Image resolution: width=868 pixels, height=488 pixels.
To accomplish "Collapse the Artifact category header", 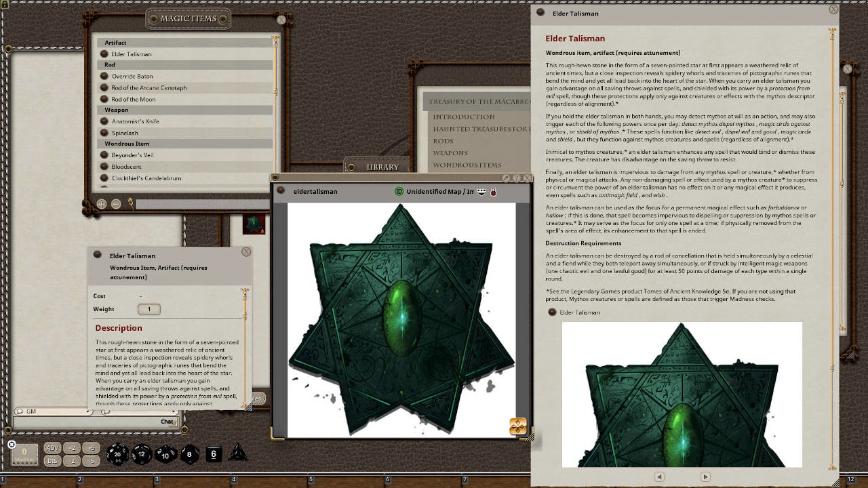I will (x=185, y=43).
